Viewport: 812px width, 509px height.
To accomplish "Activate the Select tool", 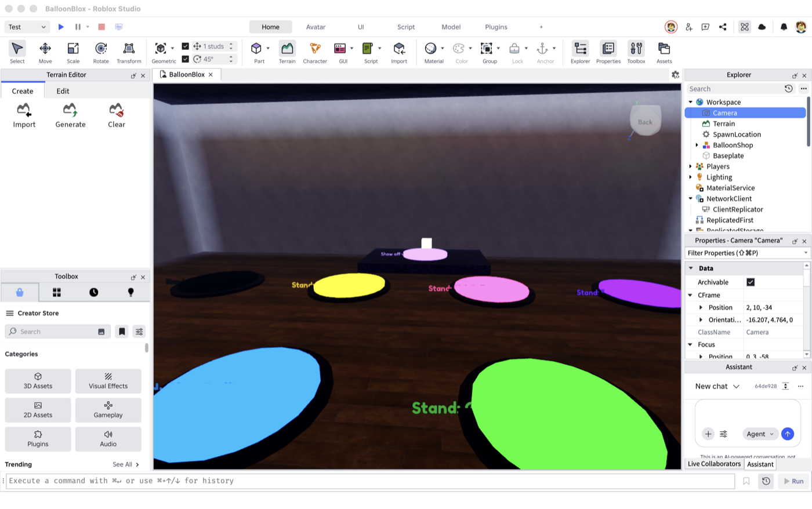I will [17, 52].
